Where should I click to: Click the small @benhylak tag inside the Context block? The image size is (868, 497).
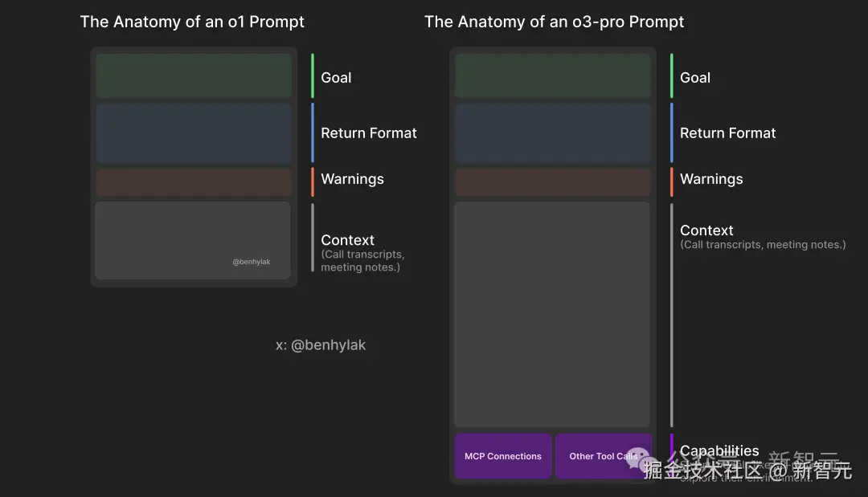pyautogui.click(x=252, y=262)
